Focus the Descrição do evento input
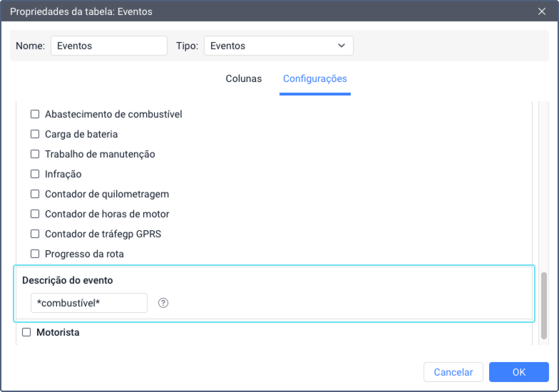The width and height of the screenshot is (559, 392). tap(88, 303)
